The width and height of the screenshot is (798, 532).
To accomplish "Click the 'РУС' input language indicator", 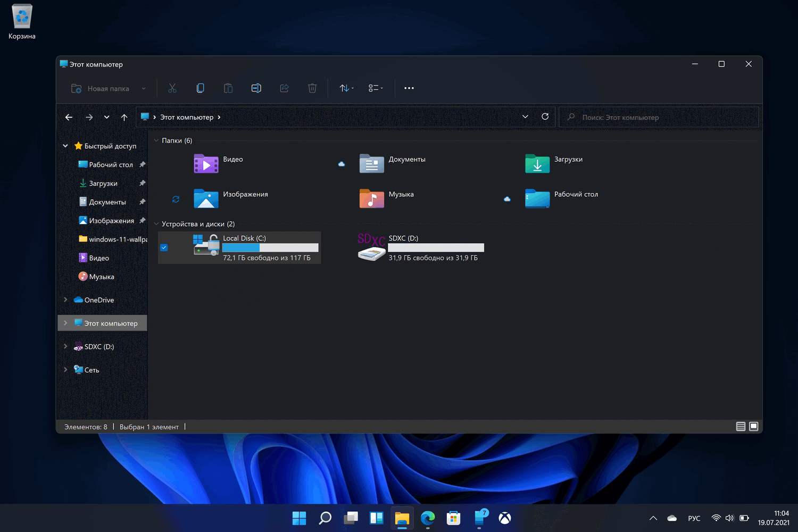I will [x=694, y=518].
